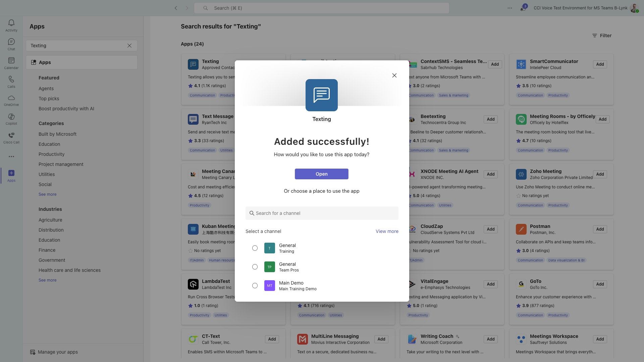Expand channel list with View more
The image size is (644, 362).
[x=387, y=231]
